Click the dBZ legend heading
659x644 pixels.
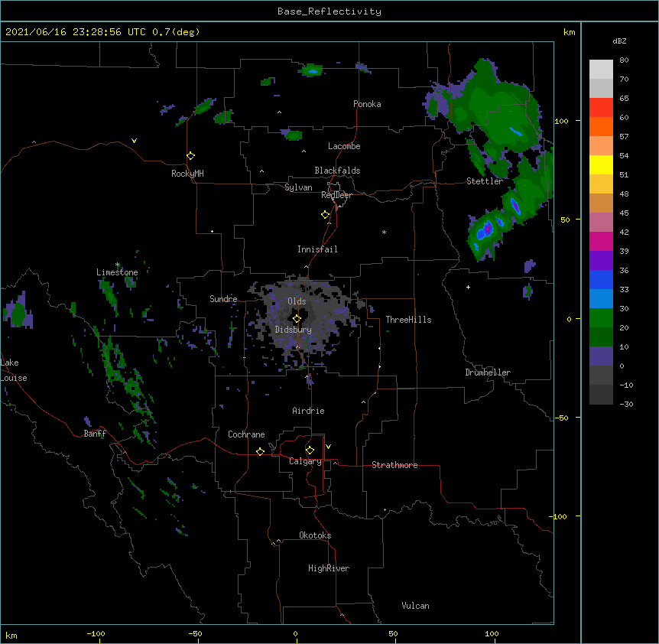[619, 41]
